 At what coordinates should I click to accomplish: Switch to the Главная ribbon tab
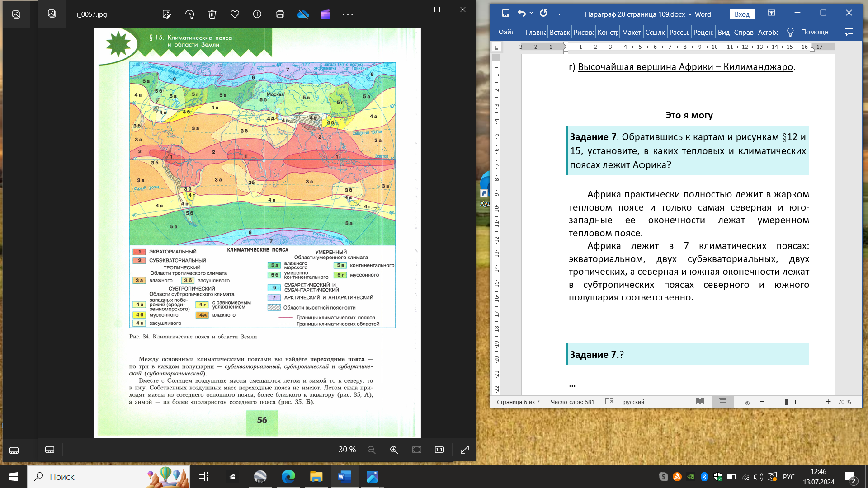535,32
